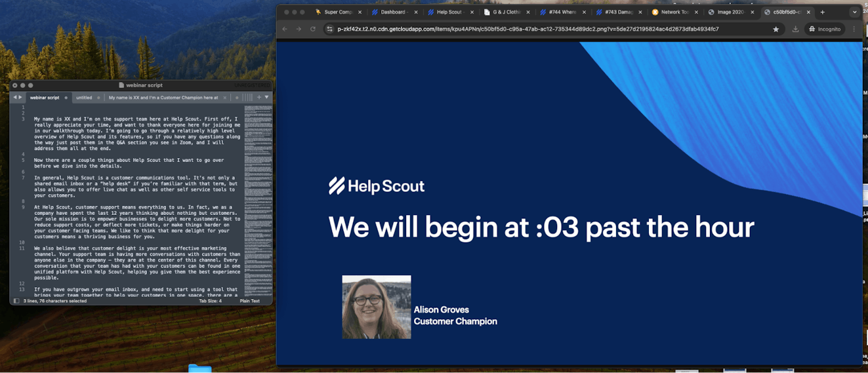Toggle the Sublime Text sidebar icon
Image resolution: width=868 pixels, height=373 pixels.
[x=16, y=301]
